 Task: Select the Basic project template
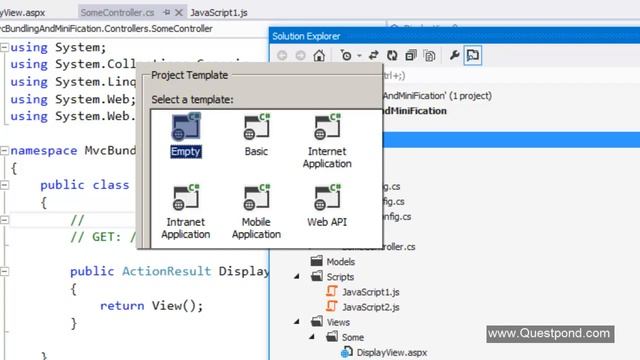pyautogui.click(x=256, y=136)
